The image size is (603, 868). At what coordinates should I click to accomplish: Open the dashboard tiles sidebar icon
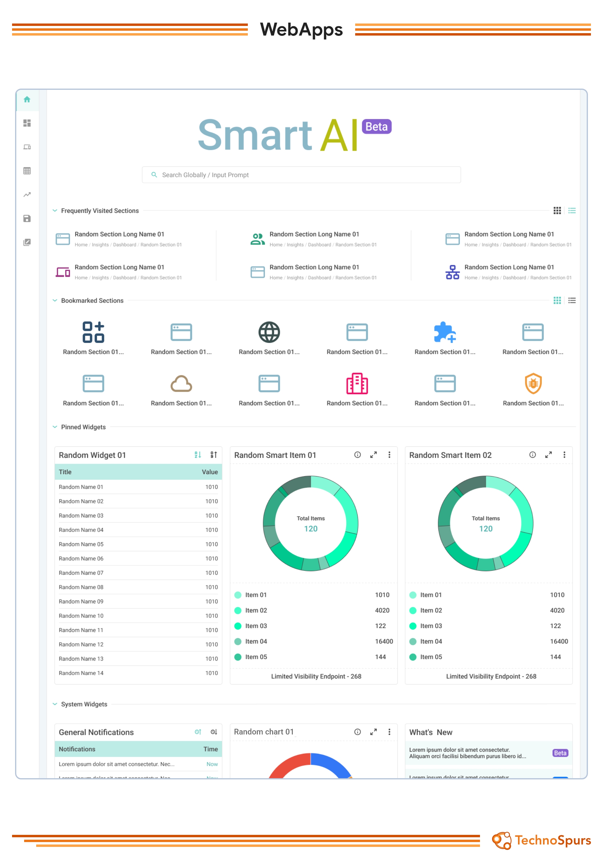coord(27,123)
